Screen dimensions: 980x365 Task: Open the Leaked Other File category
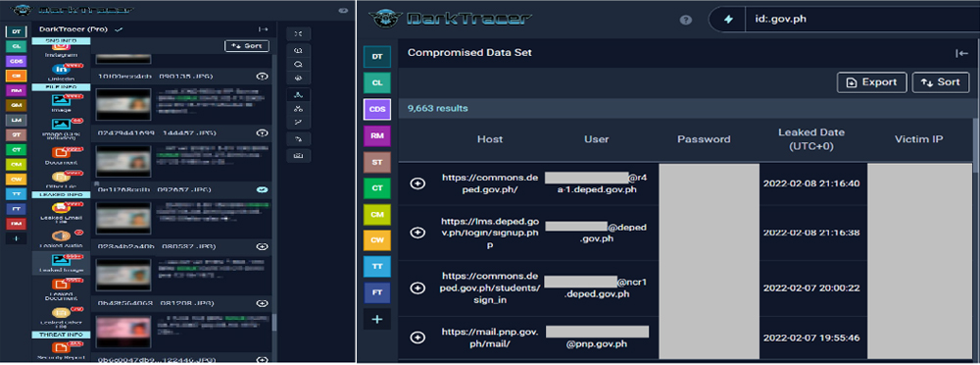pyautogui.click(x=61, y=318)
